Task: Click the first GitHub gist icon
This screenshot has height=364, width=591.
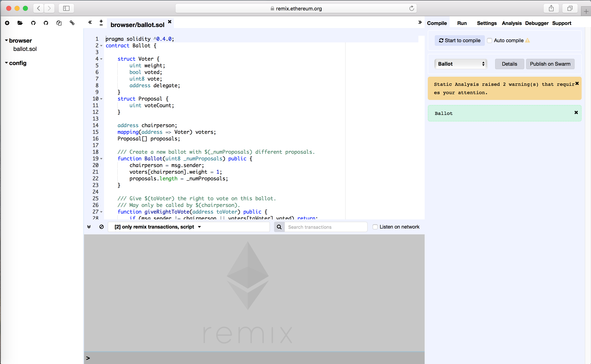Action: tap(33, 23)
